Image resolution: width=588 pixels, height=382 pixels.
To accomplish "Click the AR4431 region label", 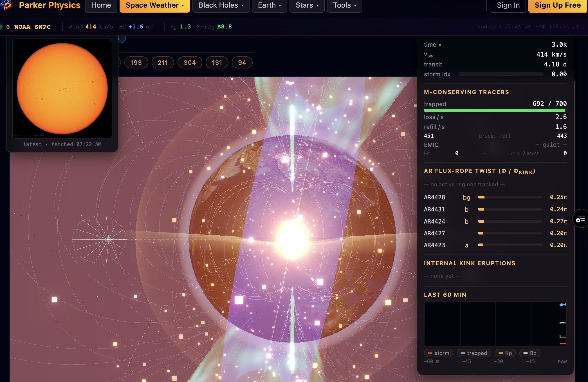I will [x=434, y=209].
